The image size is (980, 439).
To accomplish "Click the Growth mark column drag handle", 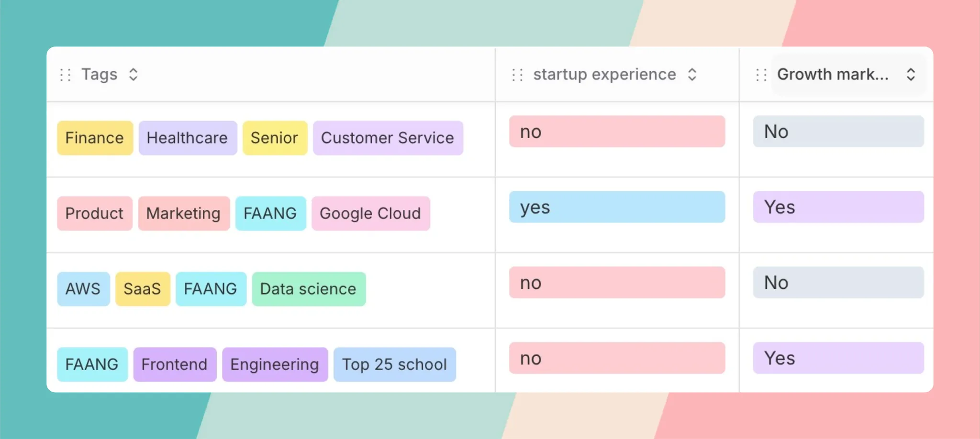I will click(x=761, y=75).
